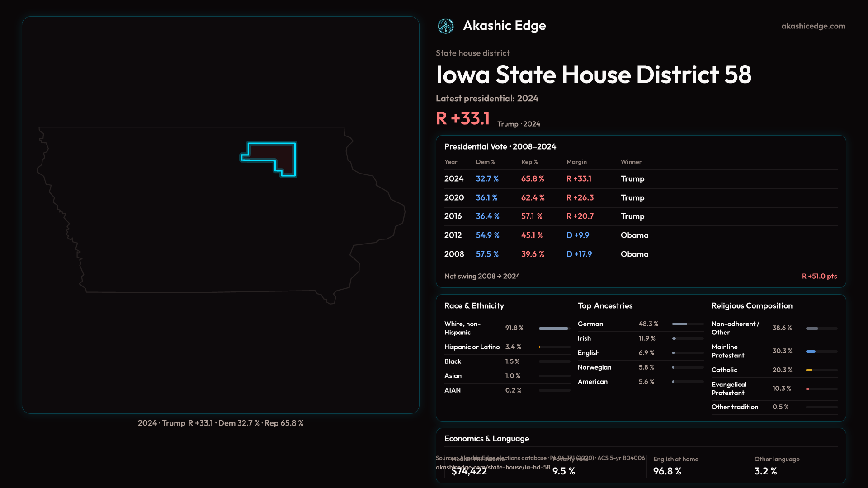Open the akashicedge.com link

(813, 26)
